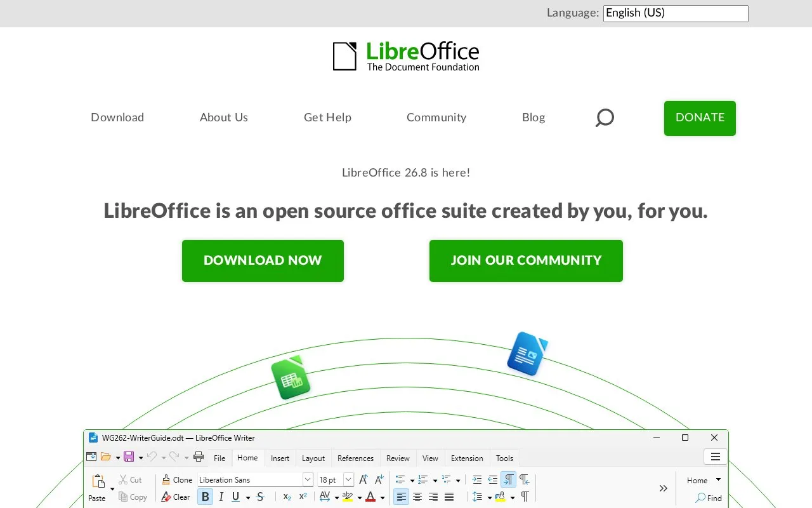Open the Blog navigation link
This screenshot has width=812, height=508.
(x=534, y=117)
